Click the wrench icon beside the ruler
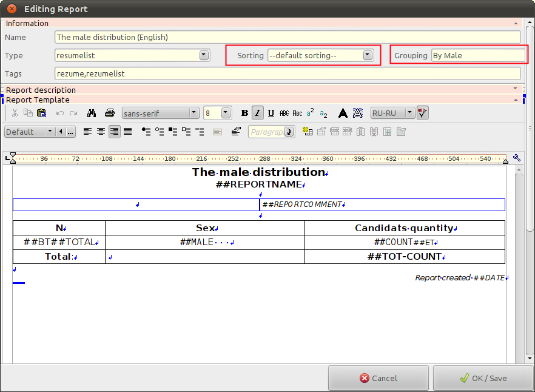Viewport: 535px width, 392px height. click(x=517, y=158)
